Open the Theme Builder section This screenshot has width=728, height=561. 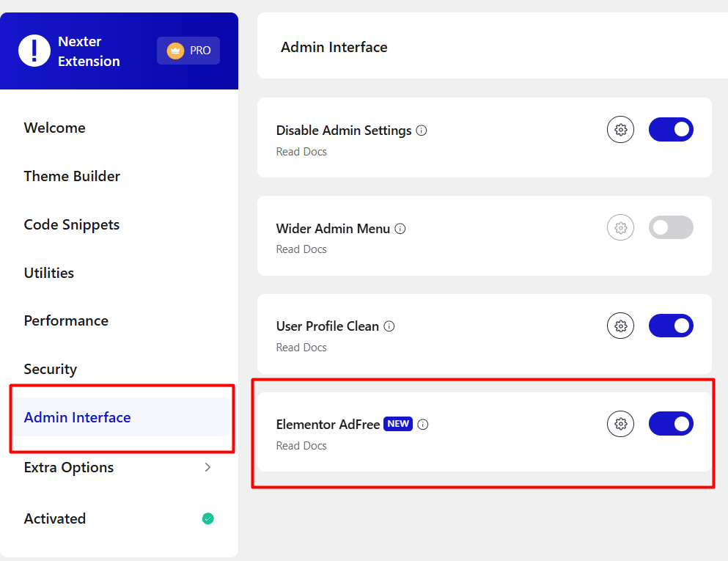(71, 176)
